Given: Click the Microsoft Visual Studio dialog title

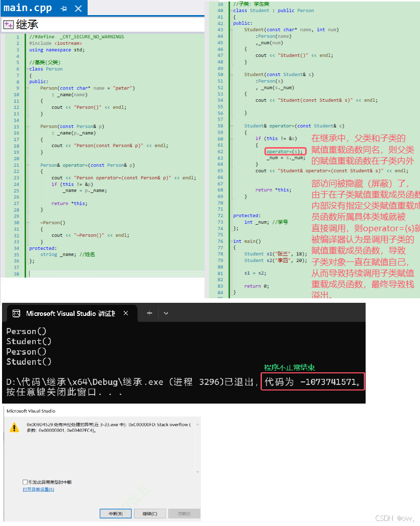Looking at the screenshot, I should 31,411.
